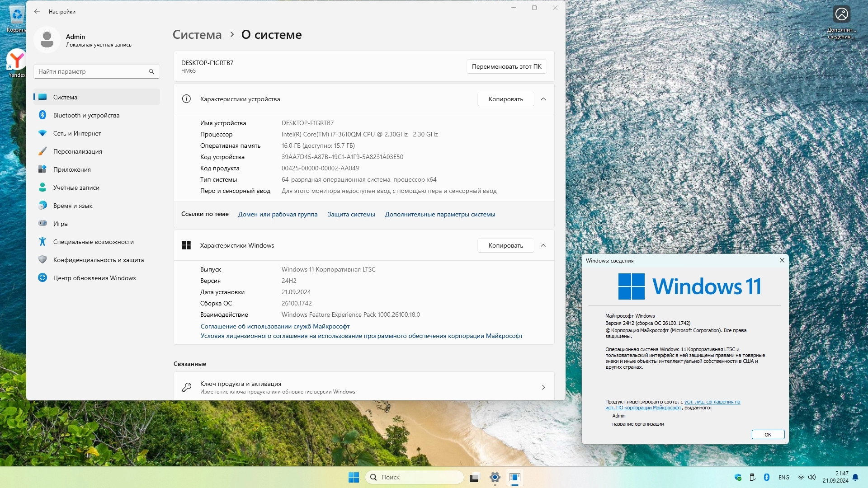Screen dimensions: 868x488
Task: Click the back arrow in Settings
Action: [x=37, y=12]
